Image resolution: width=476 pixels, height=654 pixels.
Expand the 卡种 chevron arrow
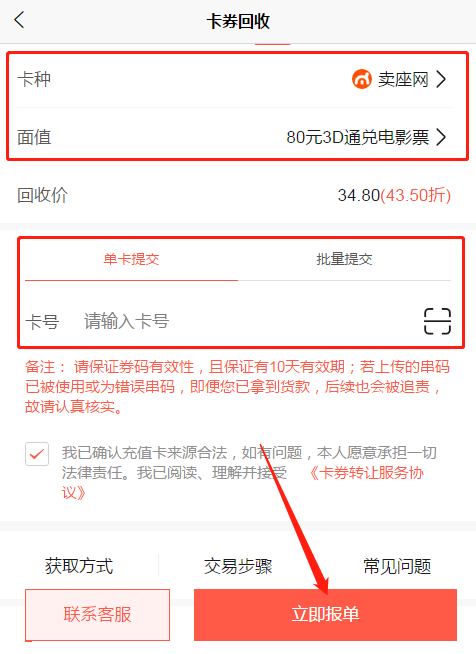[x=441, y=79]
